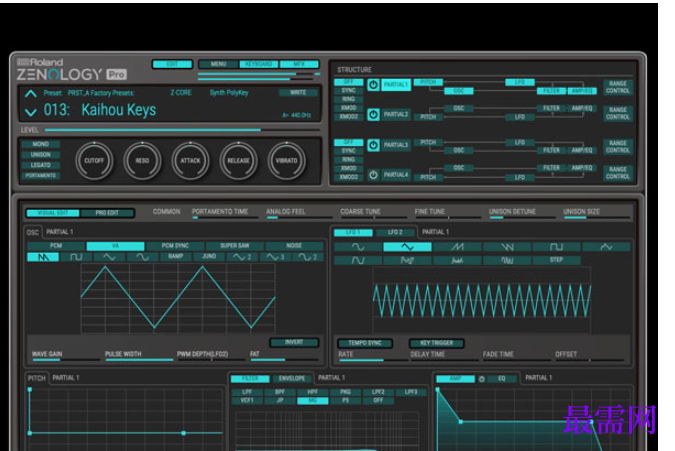This screenshot has width=675, height=451.
Task: Show the KEYBOARD panel
Action: (259, 64)
